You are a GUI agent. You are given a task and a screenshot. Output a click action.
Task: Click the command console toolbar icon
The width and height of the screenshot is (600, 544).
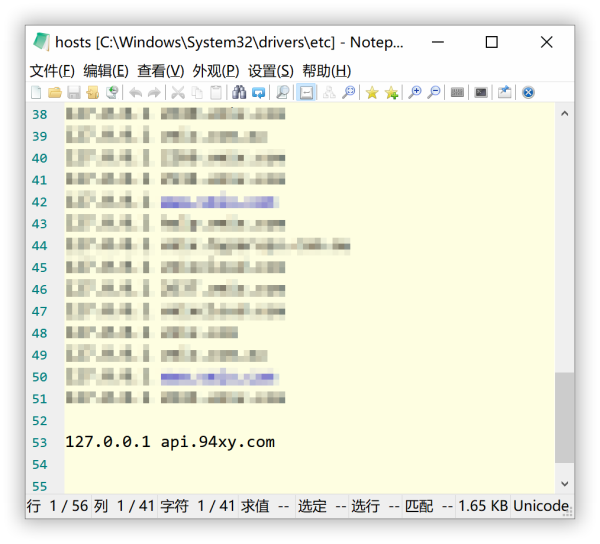point(481,92)
